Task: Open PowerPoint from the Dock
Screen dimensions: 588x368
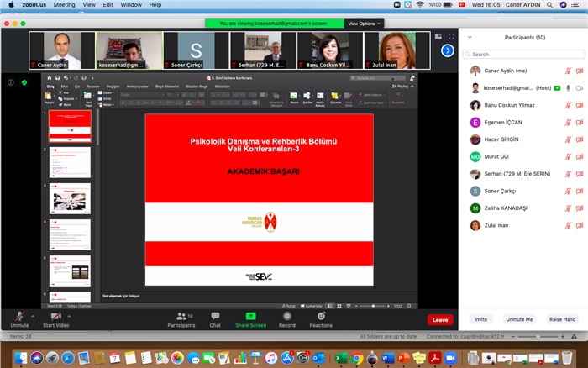Action: [x=403, y=358]
